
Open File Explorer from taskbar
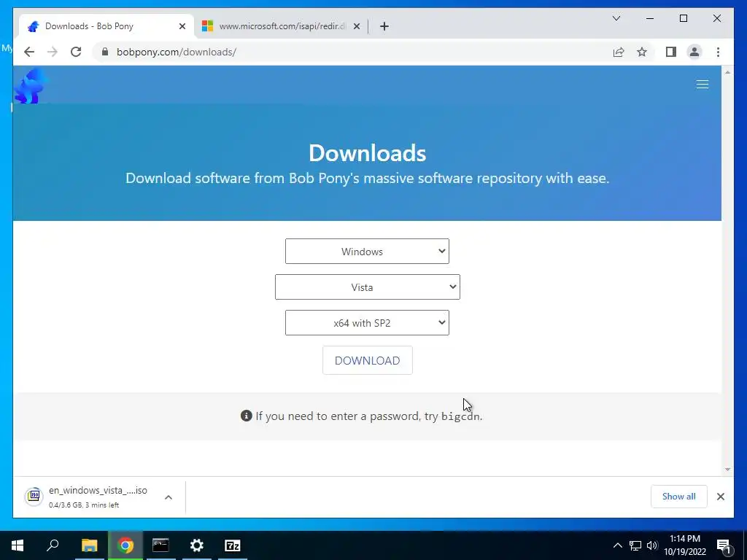pos(89,545)
